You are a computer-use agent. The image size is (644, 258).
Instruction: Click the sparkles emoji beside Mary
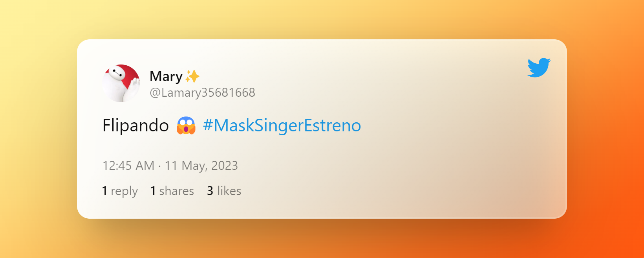click(x=192, y=76)
